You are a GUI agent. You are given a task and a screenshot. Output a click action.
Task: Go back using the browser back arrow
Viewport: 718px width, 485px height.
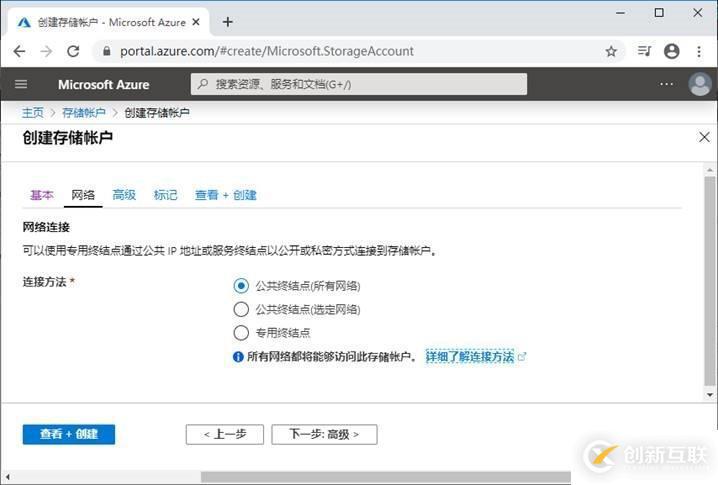(x=19, y=51)
